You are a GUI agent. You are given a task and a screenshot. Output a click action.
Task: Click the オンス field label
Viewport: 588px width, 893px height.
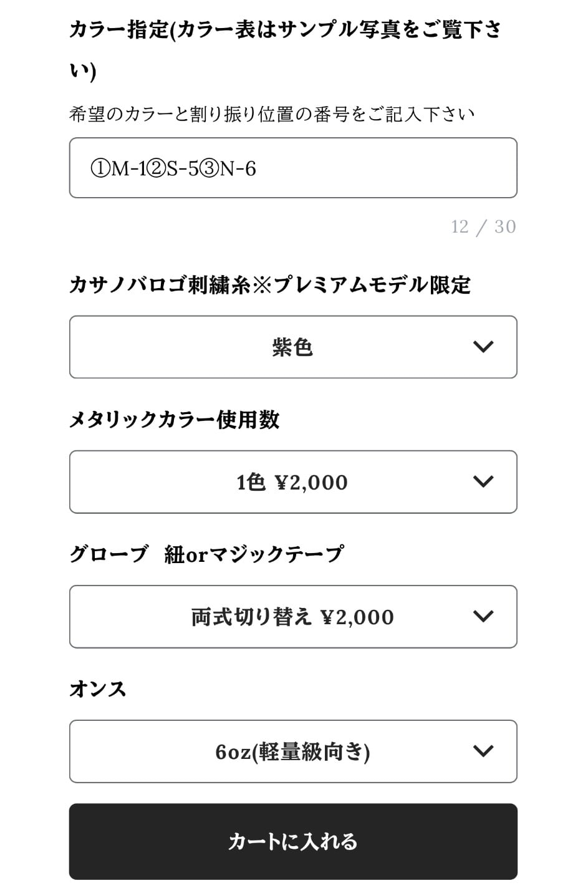pyautogui.click(x=98, y=689)
